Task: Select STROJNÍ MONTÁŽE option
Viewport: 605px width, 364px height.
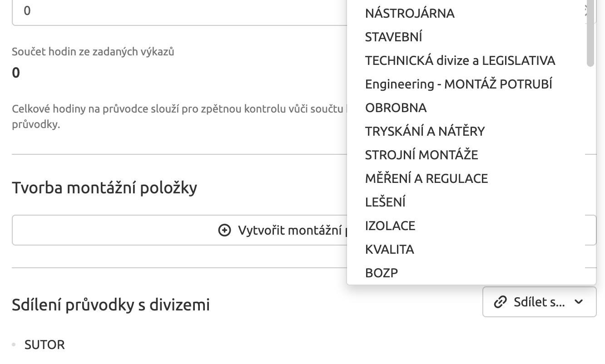Action: 422,154
